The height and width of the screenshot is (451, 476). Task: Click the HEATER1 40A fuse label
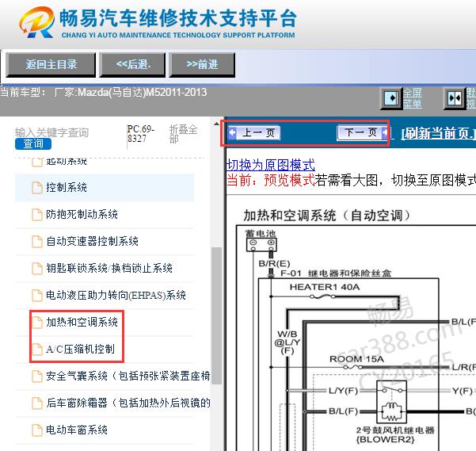pyautogui.click(x=325, y=287)
